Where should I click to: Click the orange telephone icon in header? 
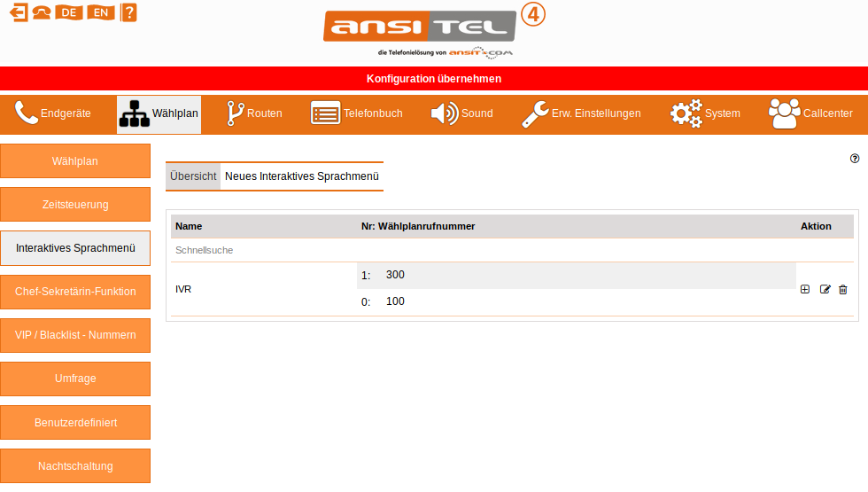[42, 12]
